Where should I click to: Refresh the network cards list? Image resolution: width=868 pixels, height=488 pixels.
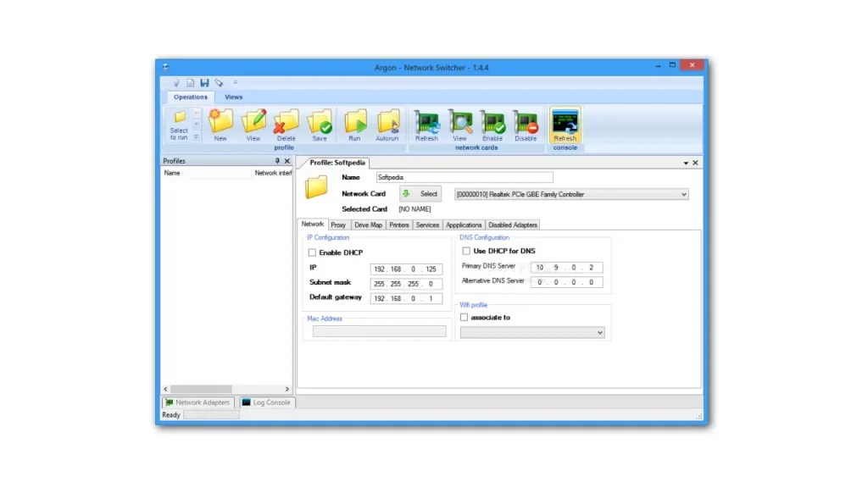[x=427, y=123]
